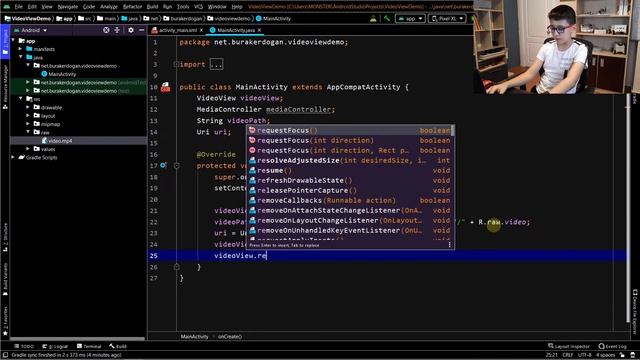Screen dimensions: 640x360
Task: Collapse the java folder
Action: click(x=20, y=58)
